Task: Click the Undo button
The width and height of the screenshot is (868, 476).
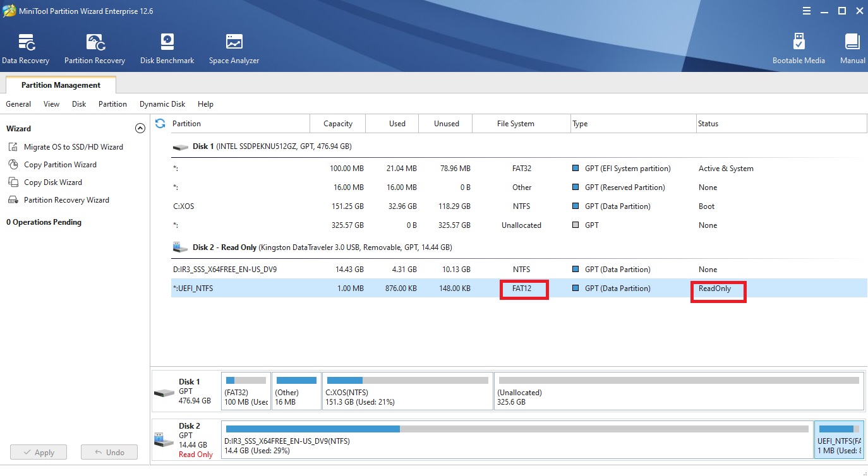Action: point(109,452)
